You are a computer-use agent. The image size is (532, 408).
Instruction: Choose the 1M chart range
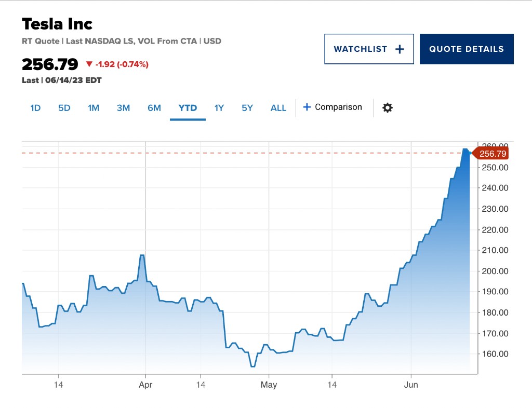94,108
